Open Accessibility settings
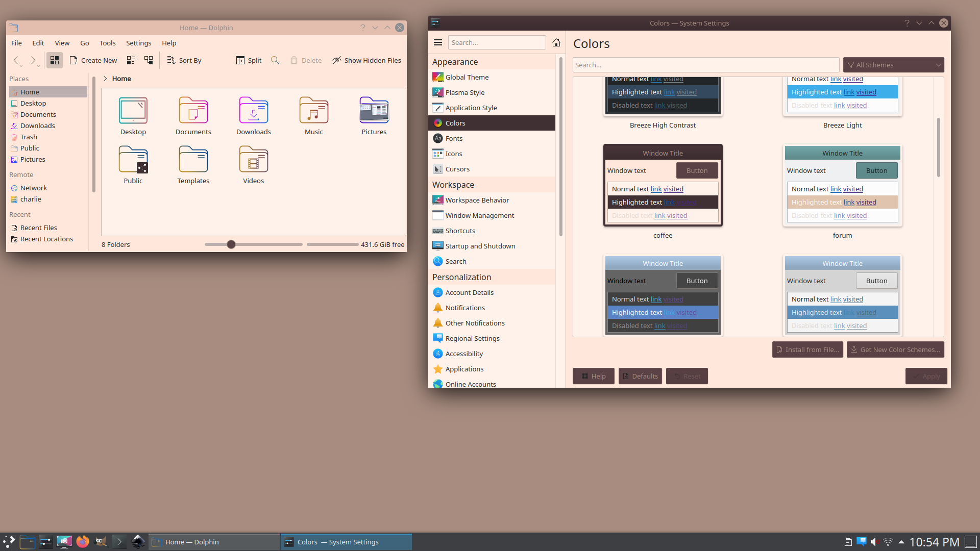This screenshot has height=551, width=980. [492, 354]
